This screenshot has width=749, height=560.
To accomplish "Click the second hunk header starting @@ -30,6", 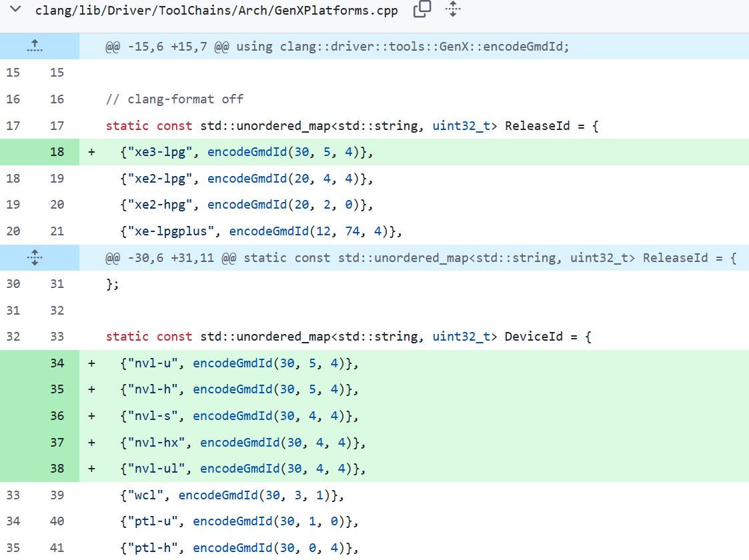I will coord(420,258).
